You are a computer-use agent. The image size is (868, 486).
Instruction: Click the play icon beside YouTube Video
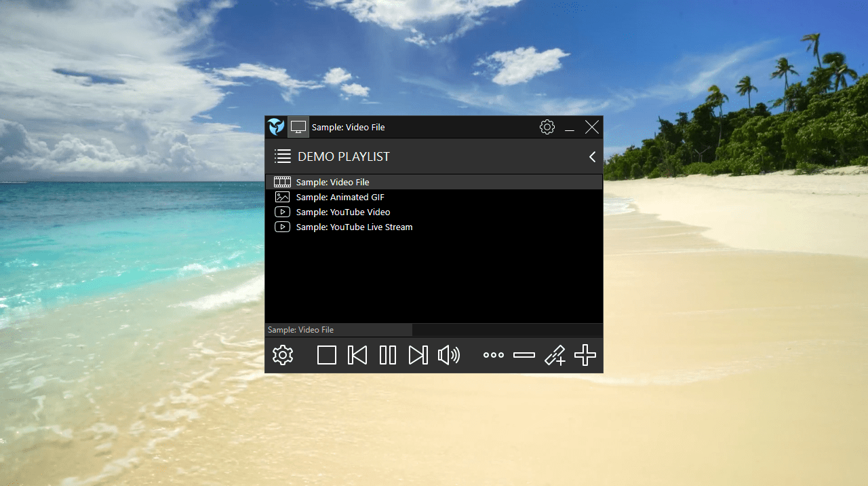282,212
